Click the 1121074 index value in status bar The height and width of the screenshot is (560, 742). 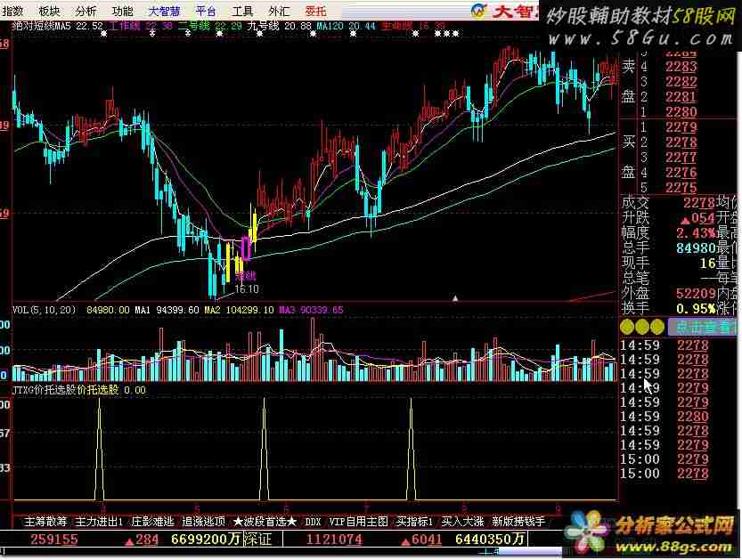tap(334, 540)
